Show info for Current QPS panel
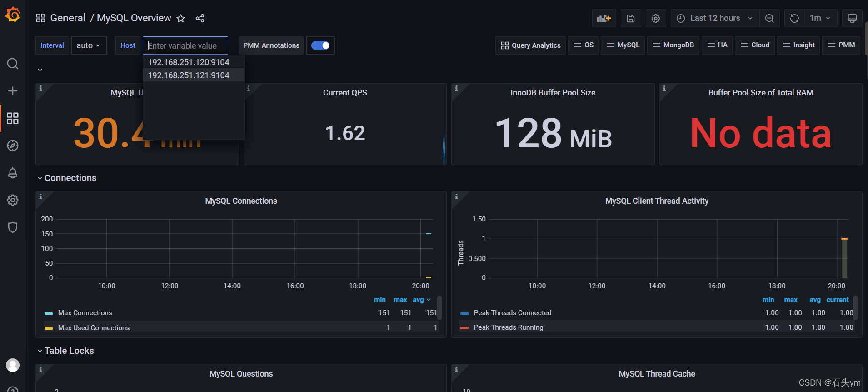Viewport: 868px width, 392px height. coord(249,88)
